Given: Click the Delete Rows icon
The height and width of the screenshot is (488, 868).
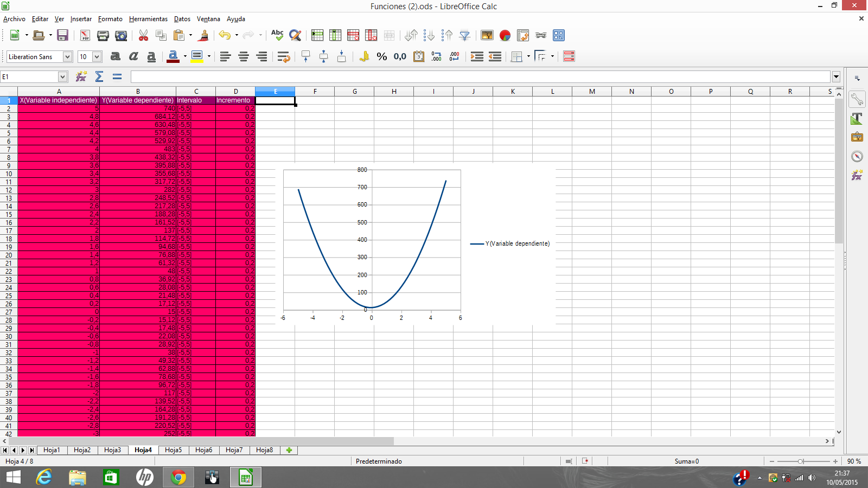Looking at the screenshot, I should point(353,35).
